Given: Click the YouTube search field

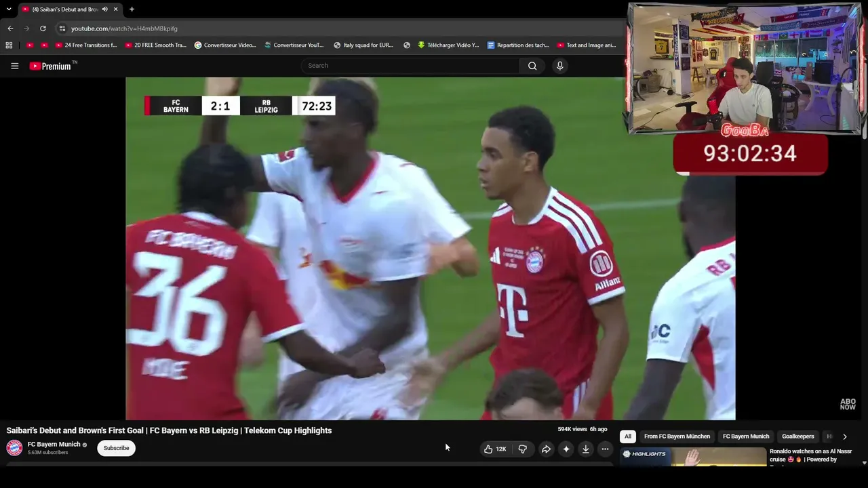Looking at the screenshot, I should [x=410, y=66].
